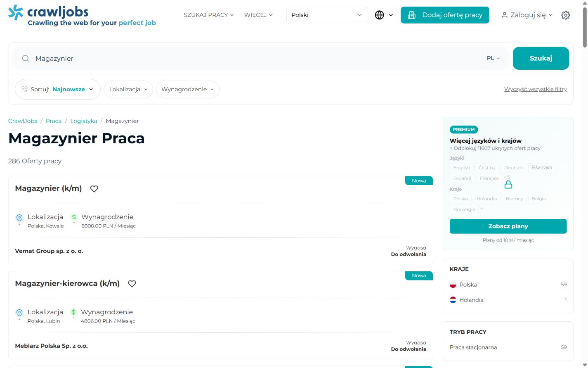Screen dimensions: 588x368
Task: Click the Vemat Group sp. z o. o. company name
Action: [49, 251]
